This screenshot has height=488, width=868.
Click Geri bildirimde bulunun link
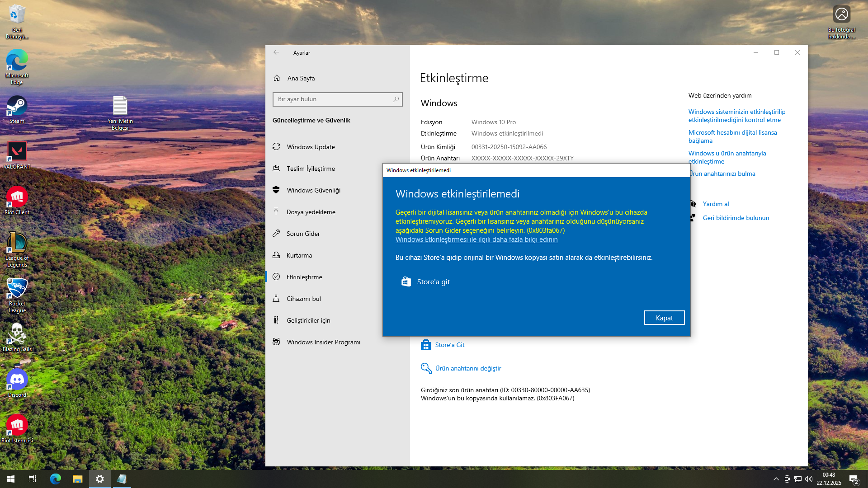736,218
